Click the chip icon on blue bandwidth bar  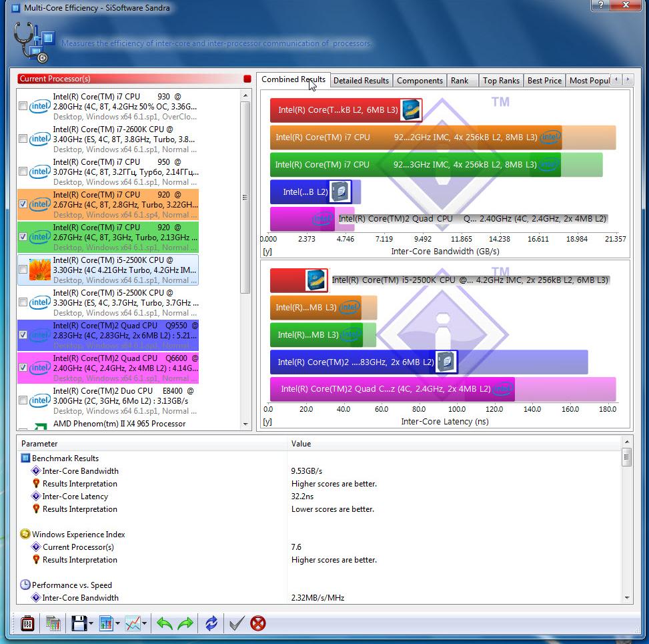[x=340, y=192]
